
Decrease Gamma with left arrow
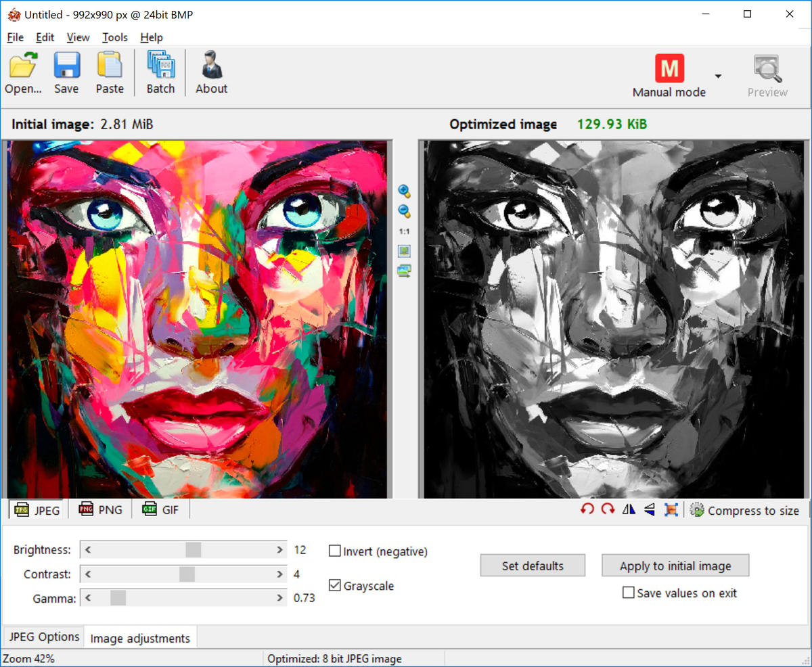coord(88,598)
